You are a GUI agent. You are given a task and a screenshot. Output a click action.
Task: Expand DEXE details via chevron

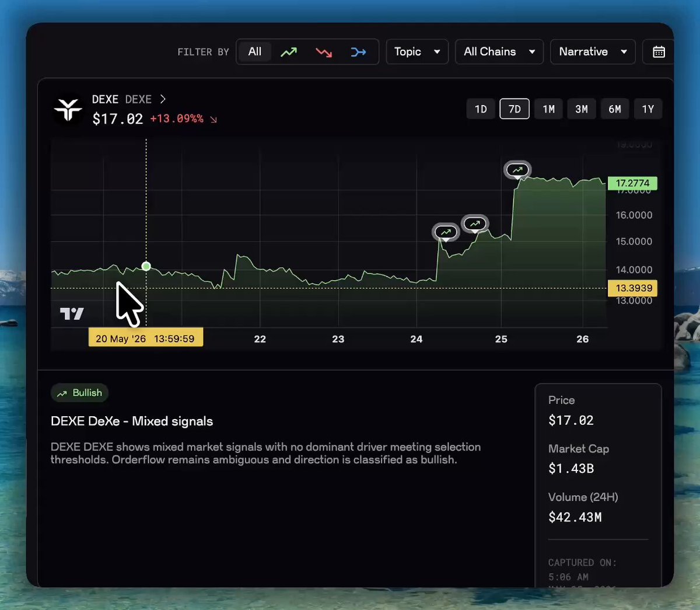point(163,99)
